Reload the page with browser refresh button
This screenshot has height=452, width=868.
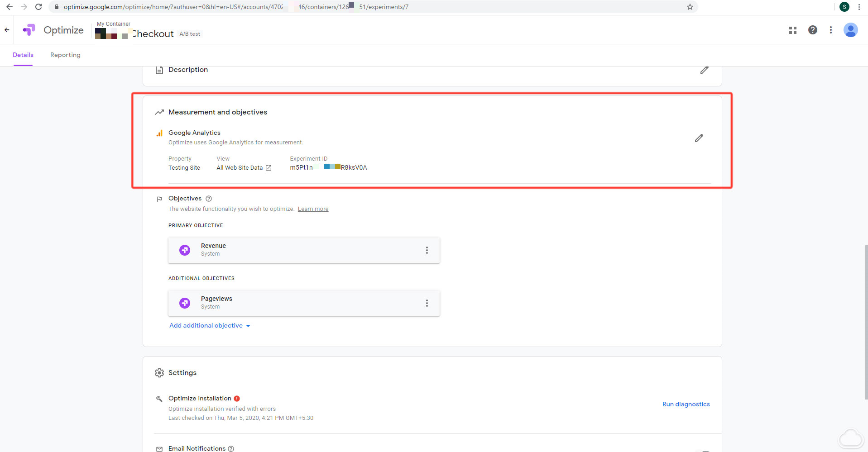click(x=38, y=7)
